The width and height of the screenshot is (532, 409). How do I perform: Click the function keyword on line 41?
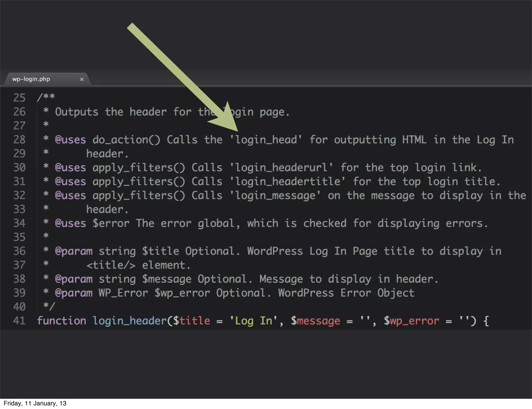pyautogui.click(x=61, y=321)
